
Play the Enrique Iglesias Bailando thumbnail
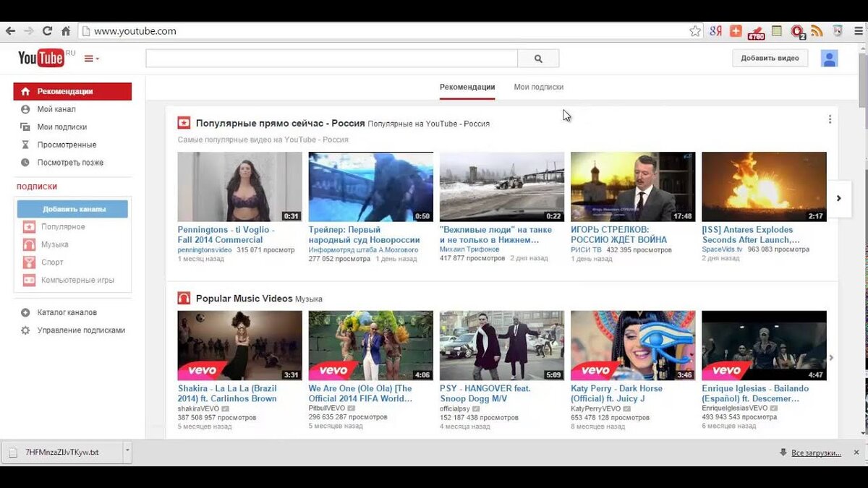764,346
